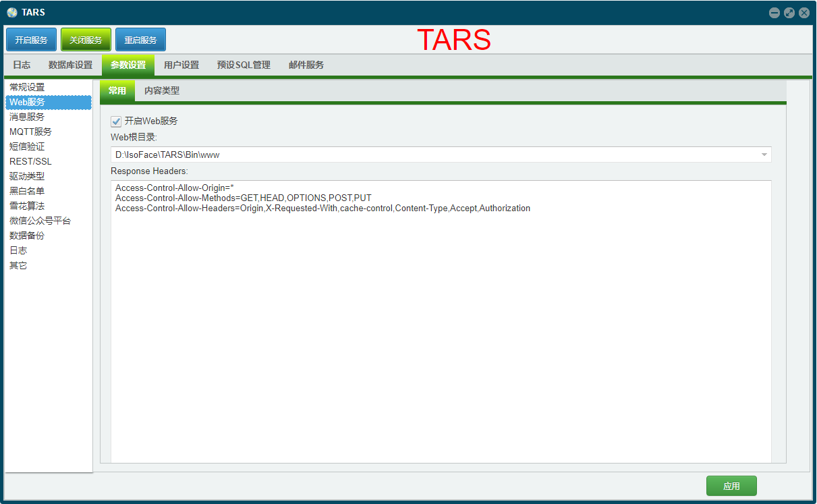Image resolution: width=817 pixels, height=504 pixels.
Task: Click the Access-Control-Allow-Methods header line
Action: 244,198
